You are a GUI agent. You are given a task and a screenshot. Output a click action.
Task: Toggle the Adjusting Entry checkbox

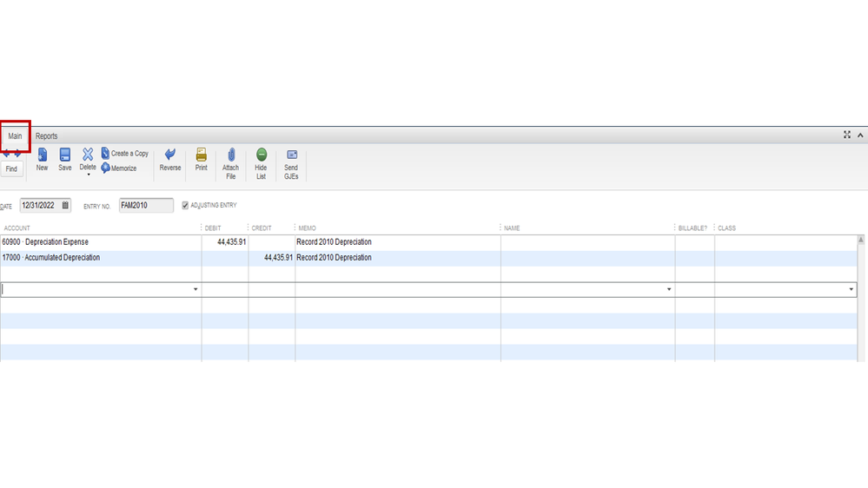point(185,205)
